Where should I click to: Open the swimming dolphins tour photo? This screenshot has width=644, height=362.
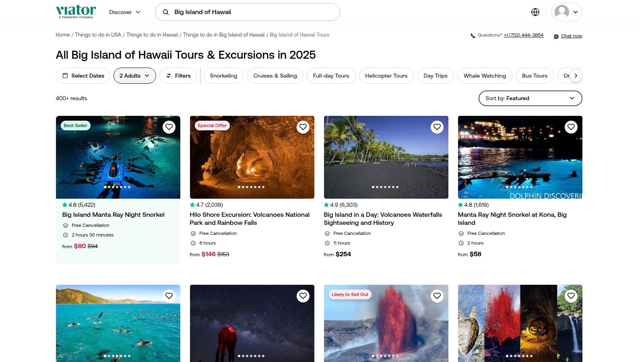tap(118, 323)
